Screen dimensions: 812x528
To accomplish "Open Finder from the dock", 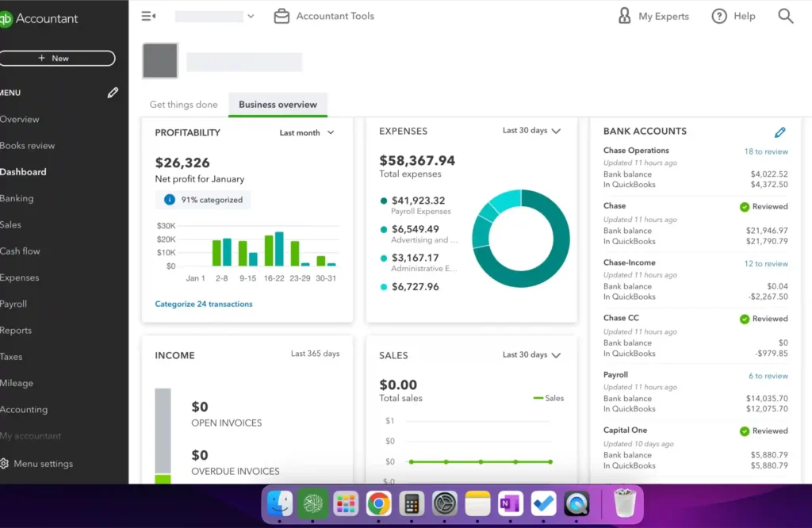I will (280, 503).
